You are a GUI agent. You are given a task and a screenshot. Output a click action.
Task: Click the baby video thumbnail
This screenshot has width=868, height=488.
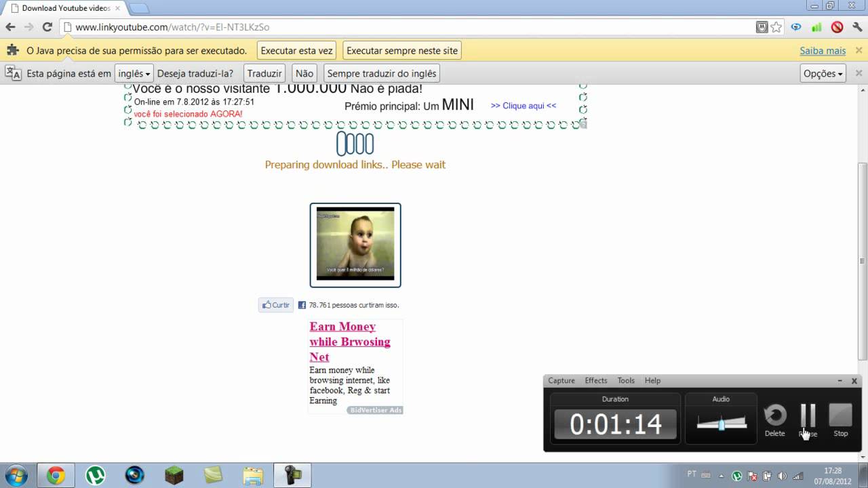point(355,245)
